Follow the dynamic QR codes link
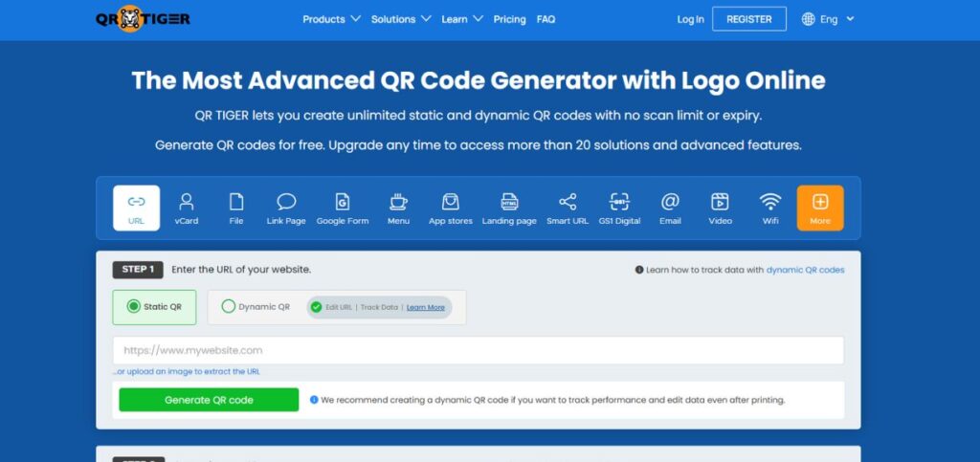Image resolution: width=980 pixels, height=462 pixels. 805,270
